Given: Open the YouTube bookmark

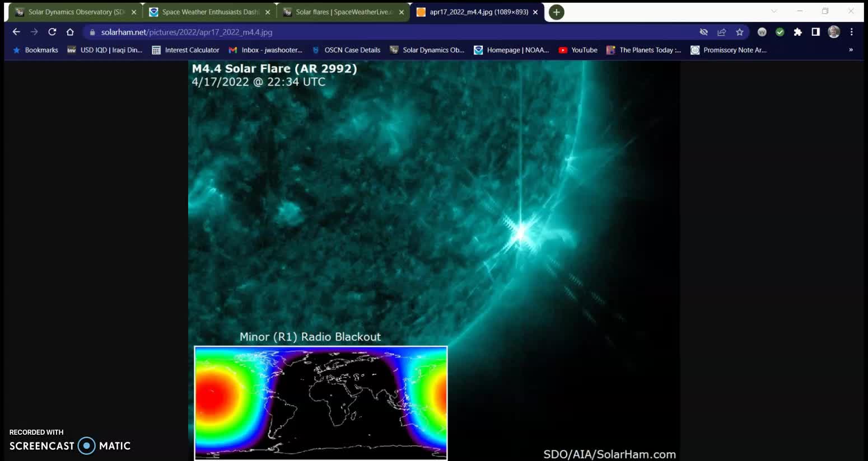Looking at the screenshot, I should [578, 50].
